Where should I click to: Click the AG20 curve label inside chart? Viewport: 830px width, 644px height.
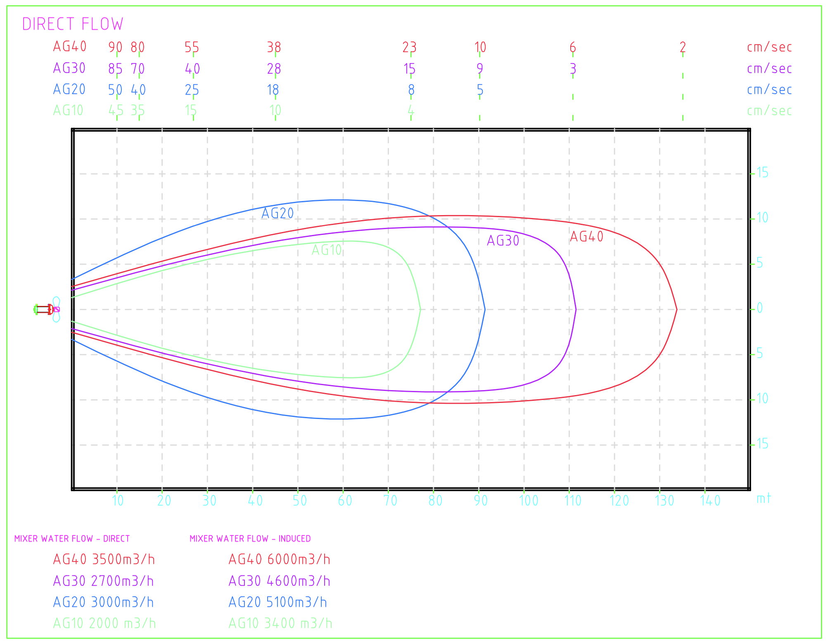[277, 213]
